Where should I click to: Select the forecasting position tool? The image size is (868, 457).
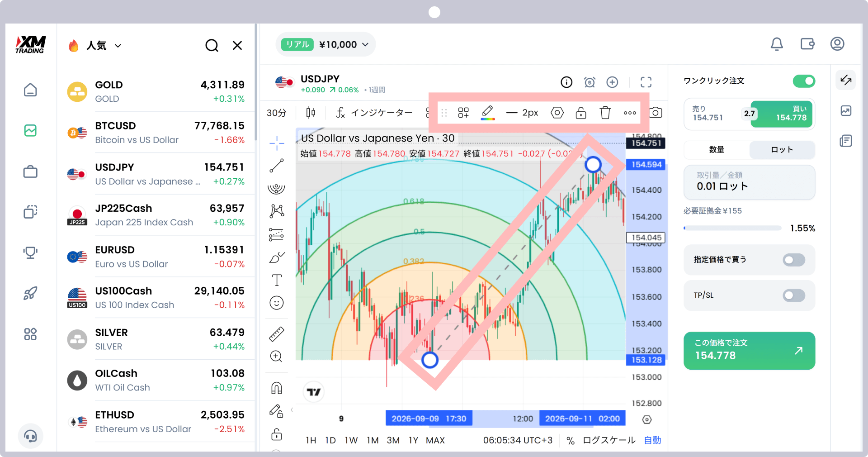277,234
